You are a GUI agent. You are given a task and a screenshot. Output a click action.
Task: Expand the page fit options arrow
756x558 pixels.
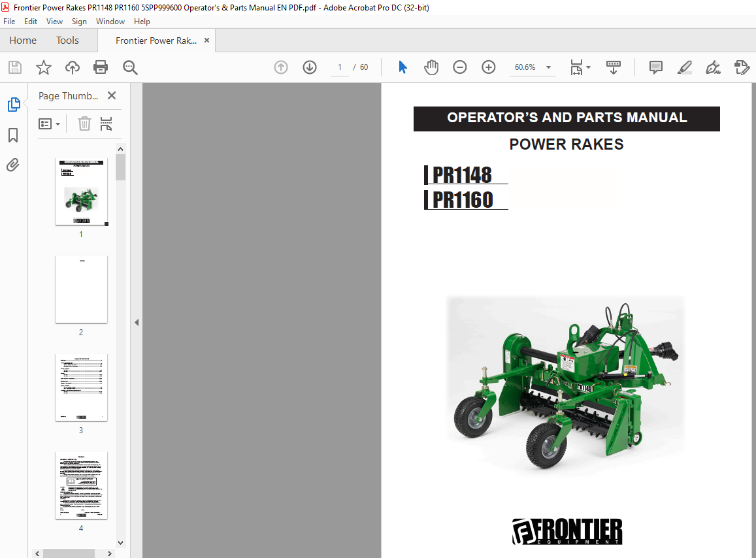588,67
